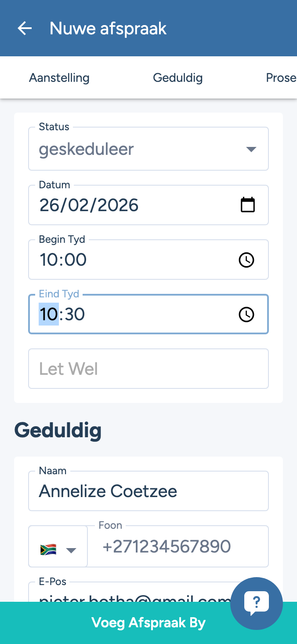Click the Let Wel notes field

click(148, 369)
